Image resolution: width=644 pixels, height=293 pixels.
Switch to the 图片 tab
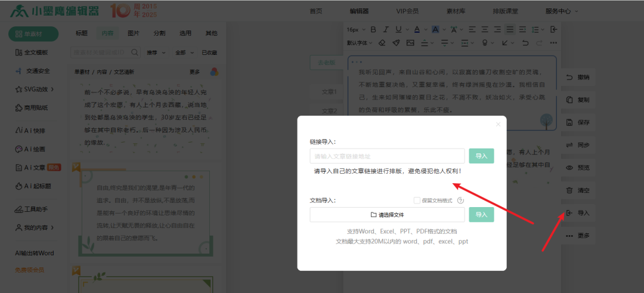tap(134, 33)
